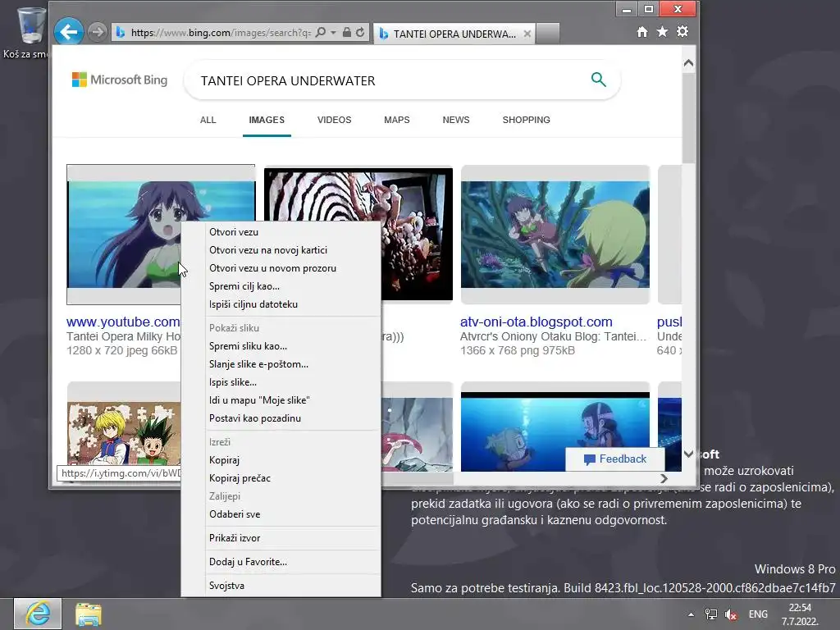
Task: Click the '1366 x 768 png 975kB' text
Action: (518, 350)
